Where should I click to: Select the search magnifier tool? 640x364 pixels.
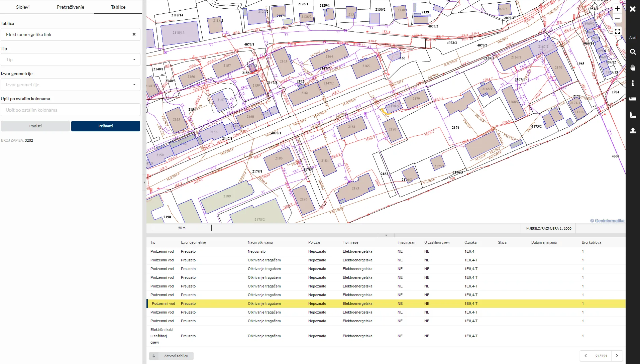(633, 52)
